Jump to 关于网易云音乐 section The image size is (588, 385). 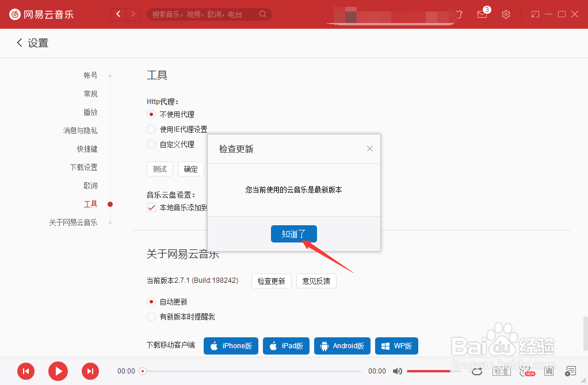(x=73, y=222)
